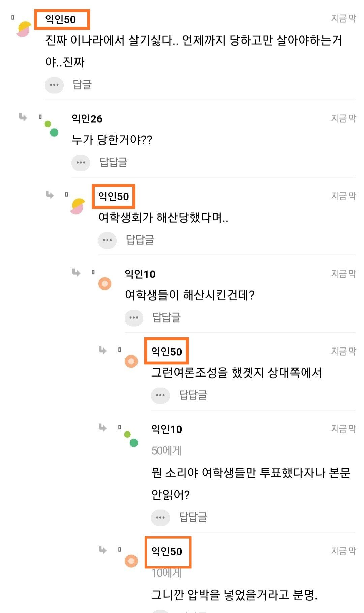This screenshot has width=364, height=613.
Task: Click reply arrow icon beside 익인26's comment
Action: 23,117
